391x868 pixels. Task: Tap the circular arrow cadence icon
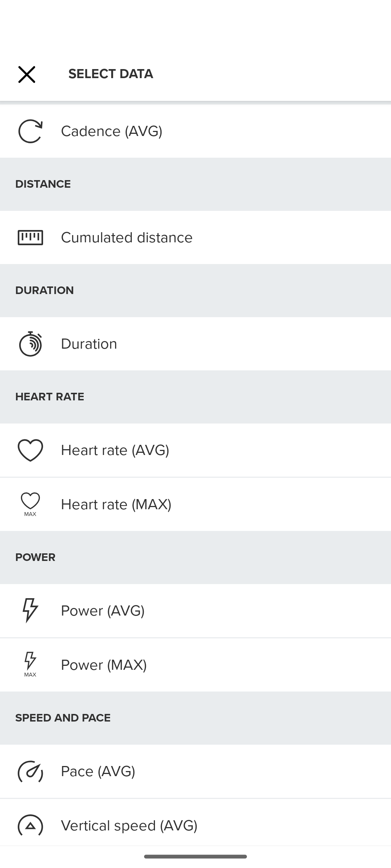(x=30, y=131)
